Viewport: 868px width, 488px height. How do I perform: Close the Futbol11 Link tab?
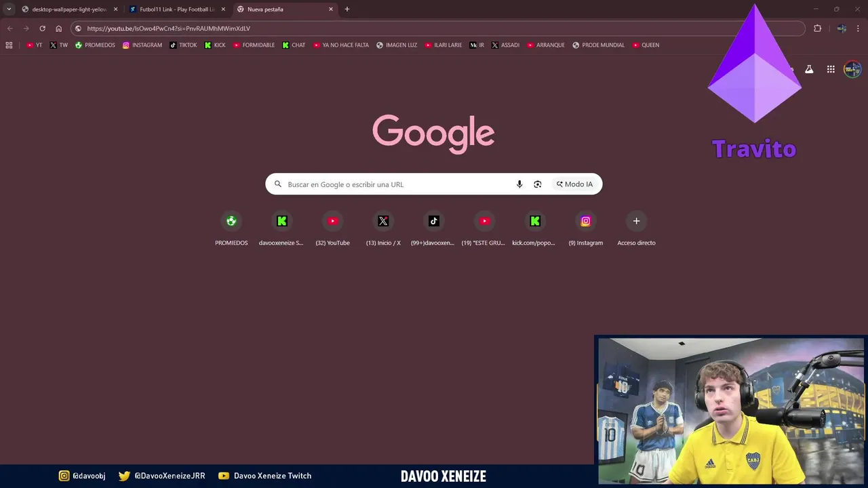click(223, 9)
